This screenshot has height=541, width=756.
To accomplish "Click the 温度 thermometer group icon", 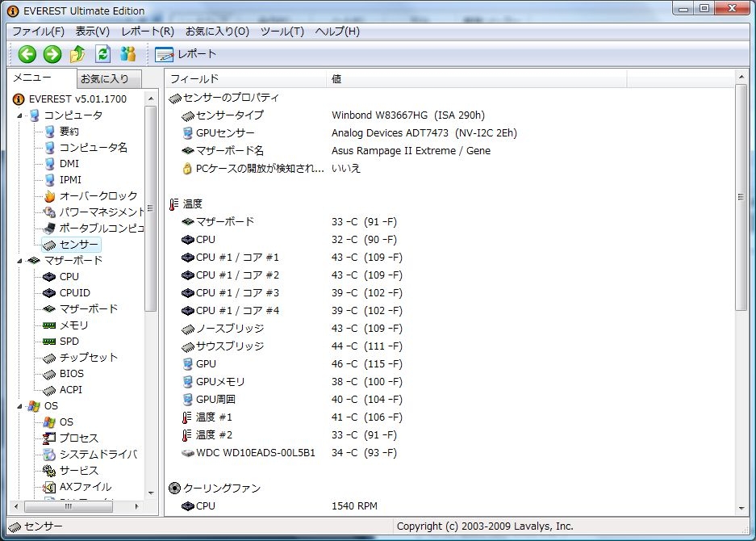I will pos(174,204).
